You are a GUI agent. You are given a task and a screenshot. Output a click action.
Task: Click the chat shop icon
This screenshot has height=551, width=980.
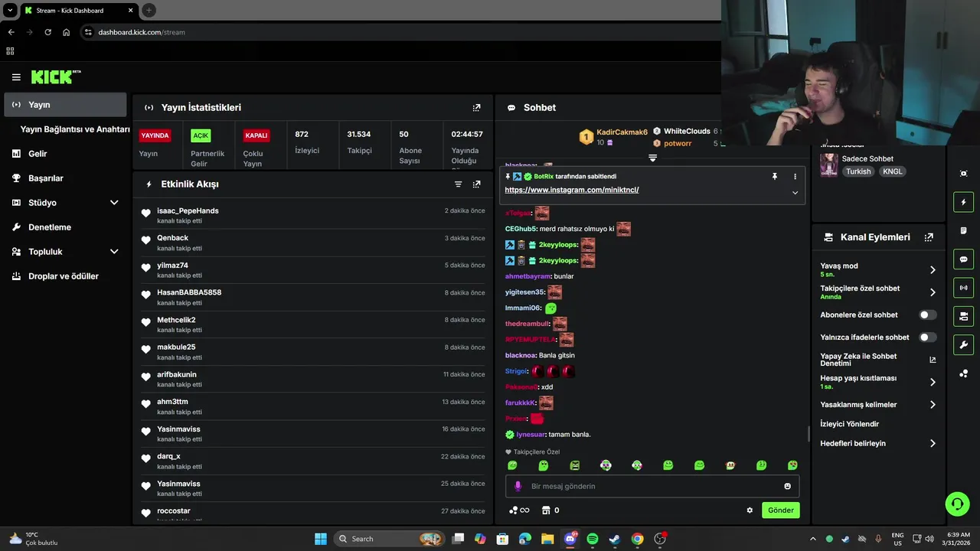546,510
